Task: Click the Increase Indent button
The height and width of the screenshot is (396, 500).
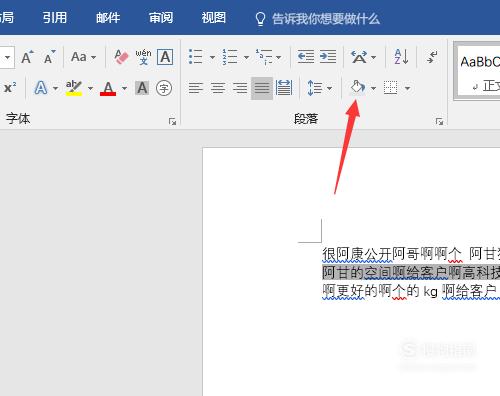Action: pos(328,57)
